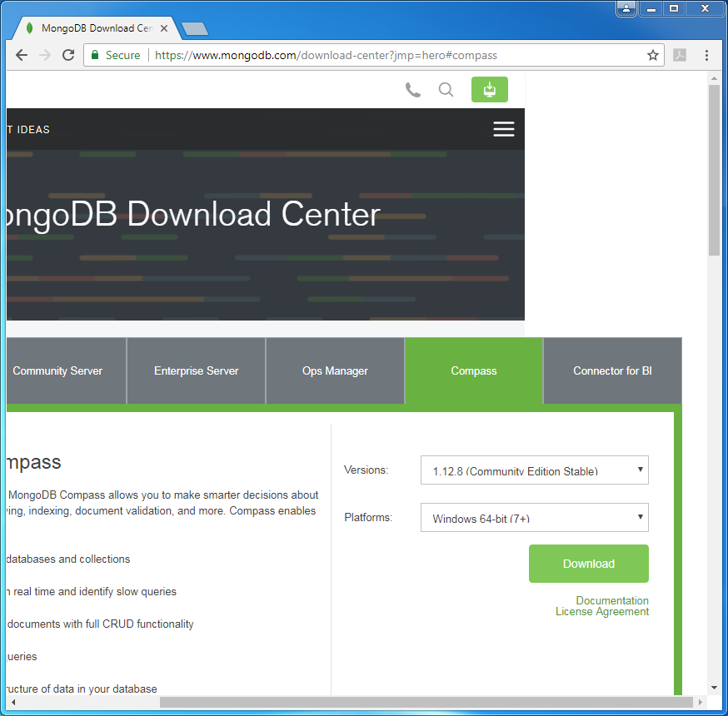Open the Documentation link
Viewport: 728px width, 716px height.
pyautogui.click(x=612, y=600)
